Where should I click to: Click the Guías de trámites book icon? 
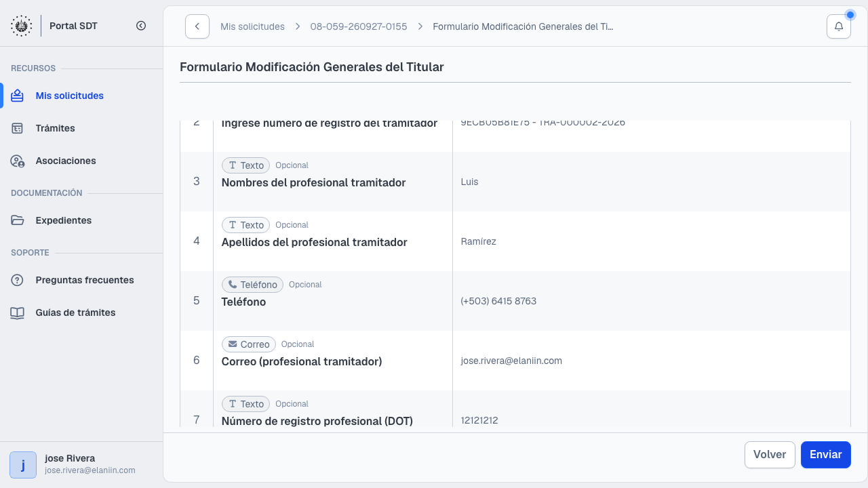(18, 312)
